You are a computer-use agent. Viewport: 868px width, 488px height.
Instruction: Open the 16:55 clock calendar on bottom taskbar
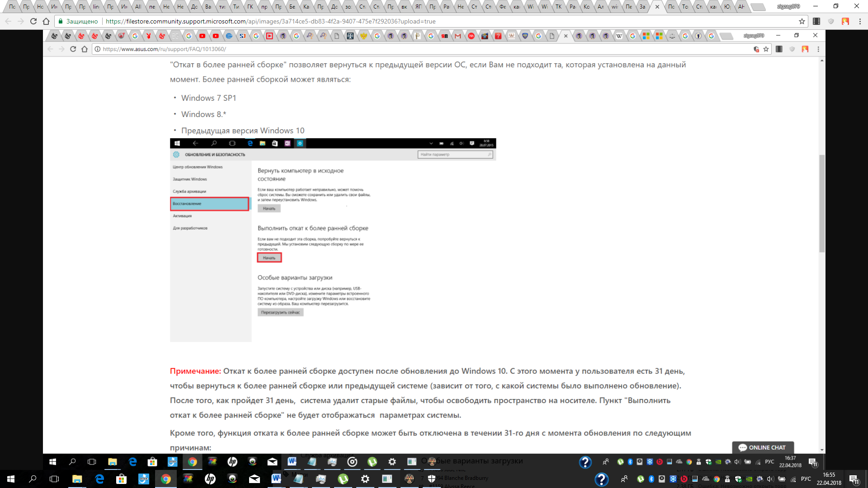click(x=829, y=479)
